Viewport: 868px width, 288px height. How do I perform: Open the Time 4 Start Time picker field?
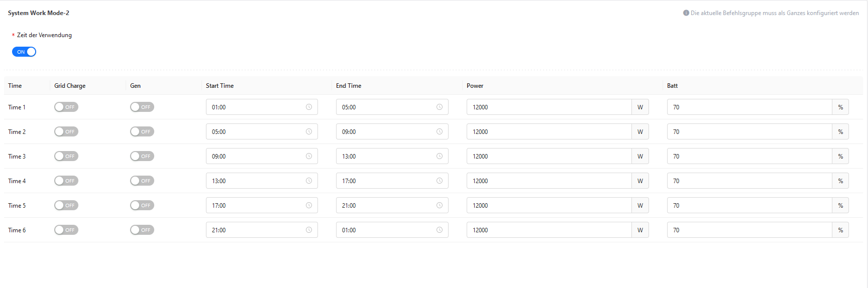pyautogui.click(x=262, y=181)
